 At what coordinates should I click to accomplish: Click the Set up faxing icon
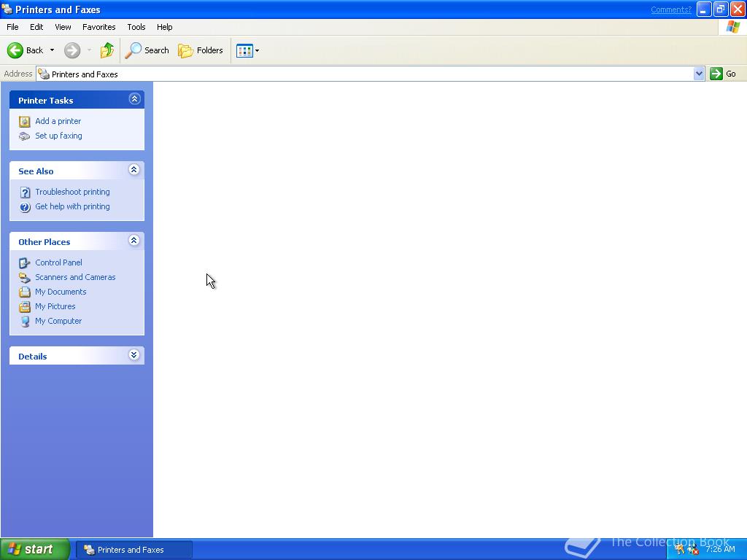point(24,136)
